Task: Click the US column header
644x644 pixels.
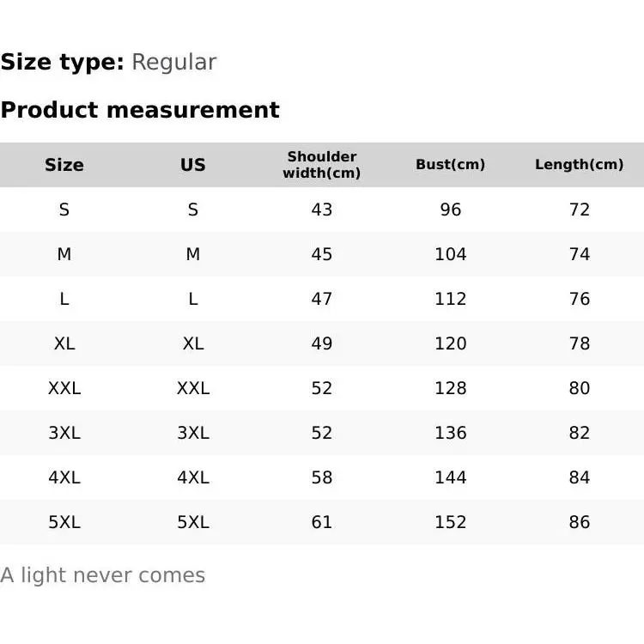Action: coord(193,165)
